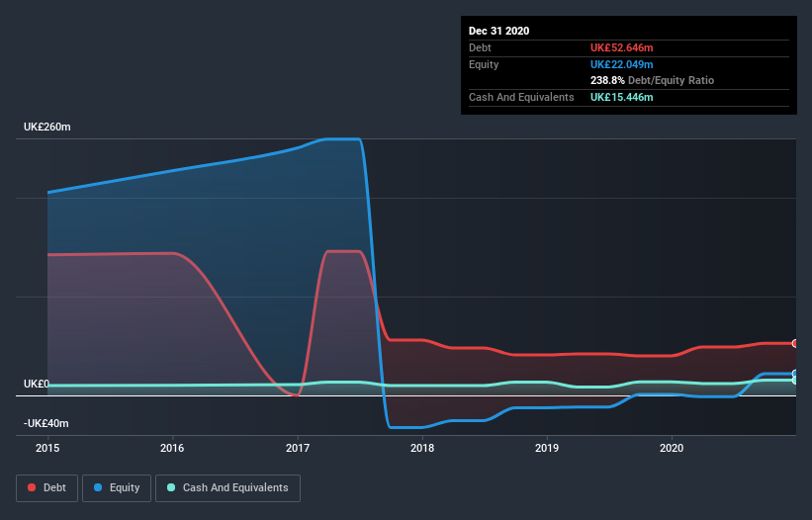Image resolution: width=812 pixels, height=520 pixels.
Task: Click the Dec 31 2020 tooltip date
Action: 499,31
